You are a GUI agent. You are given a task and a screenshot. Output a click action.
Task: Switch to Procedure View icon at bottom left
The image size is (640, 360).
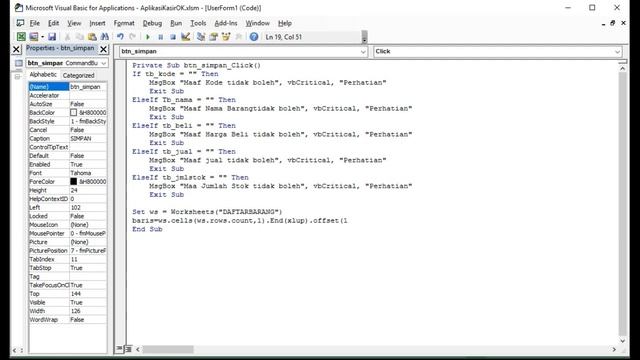[119, 349]
